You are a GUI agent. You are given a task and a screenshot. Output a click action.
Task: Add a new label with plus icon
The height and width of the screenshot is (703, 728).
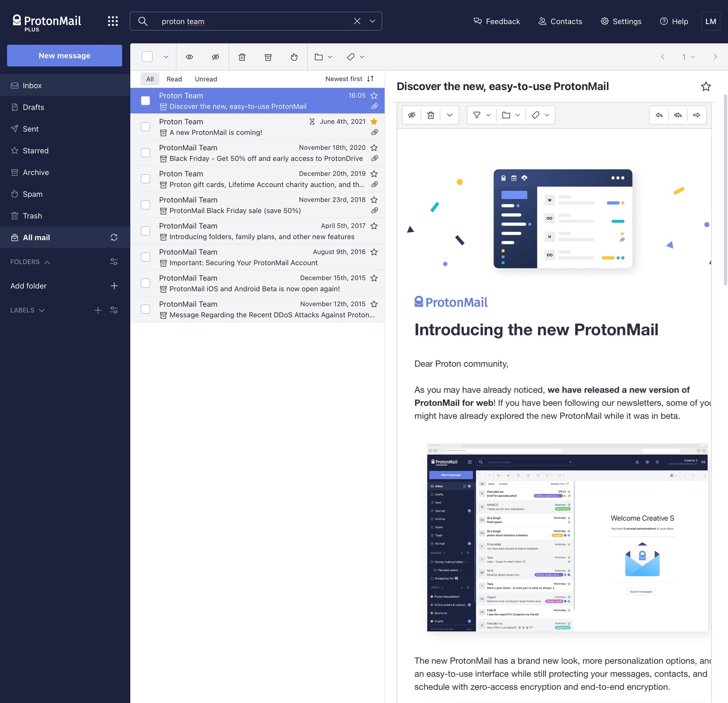98,310
